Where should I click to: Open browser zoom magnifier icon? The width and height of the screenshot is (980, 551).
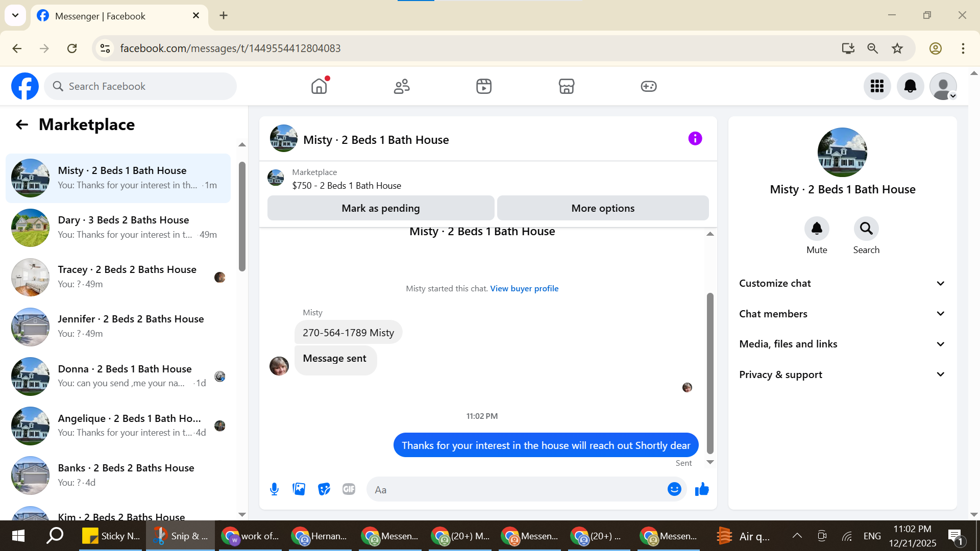(872, 48)
